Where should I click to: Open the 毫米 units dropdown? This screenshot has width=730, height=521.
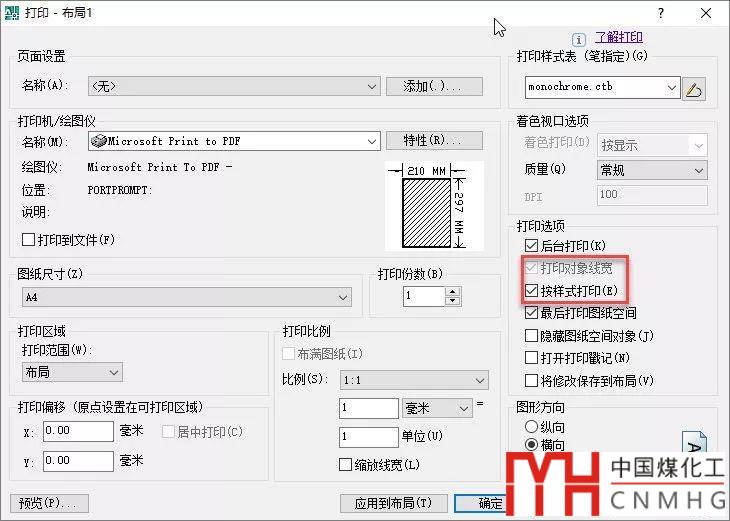coord(437,408)
